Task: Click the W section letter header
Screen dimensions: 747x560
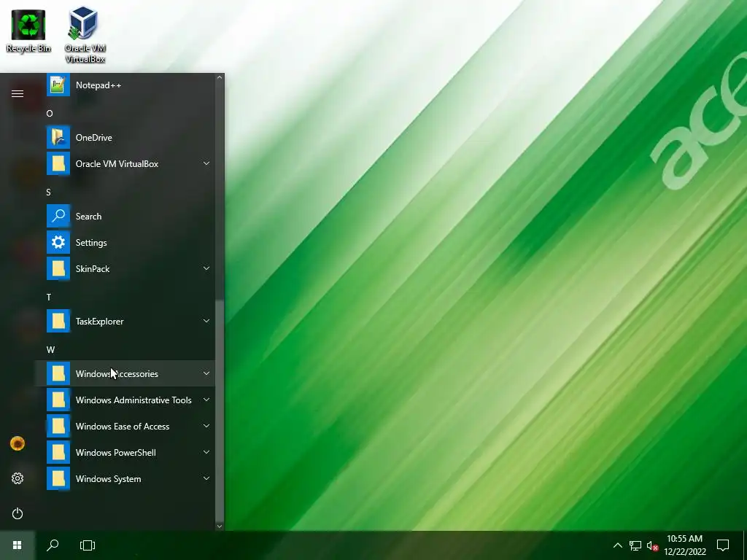Action: pos(50,349)
